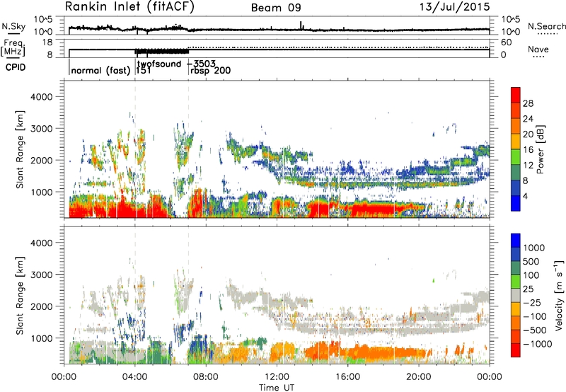566x392 pixels.
Task: Click the "Rankin Inlet (fitACF)" plot title
Action: click(129, 7)
